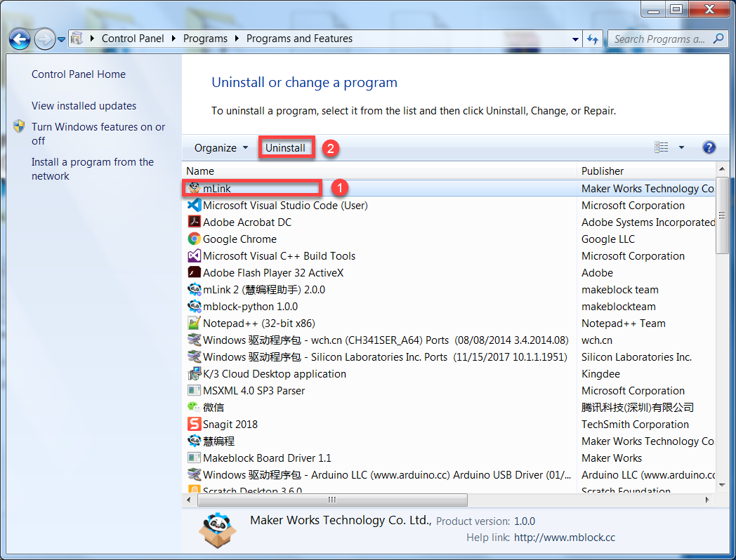
Task: Click the vertical scrollbar thumb
Action: point(722,215)
